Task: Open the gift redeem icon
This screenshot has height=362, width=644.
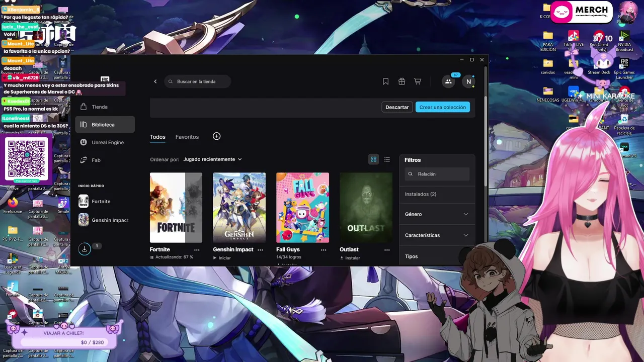Action: 401,81
